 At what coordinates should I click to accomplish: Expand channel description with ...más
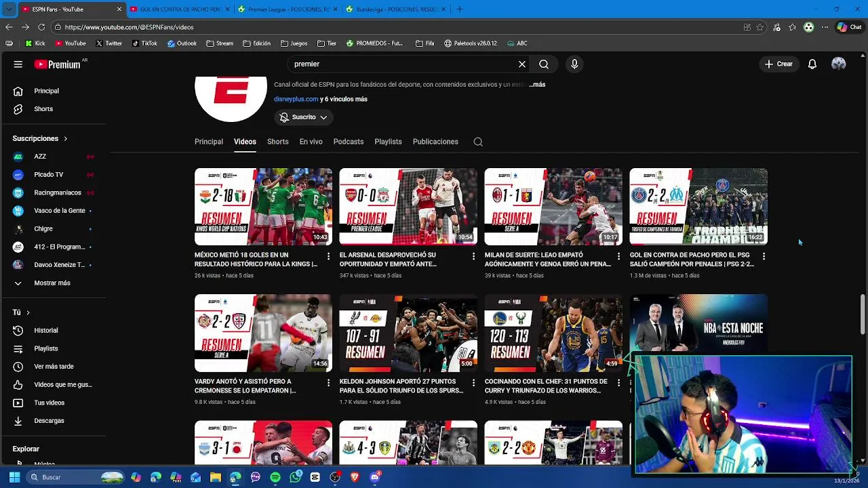pyautogui.click(x=537, y=85)
